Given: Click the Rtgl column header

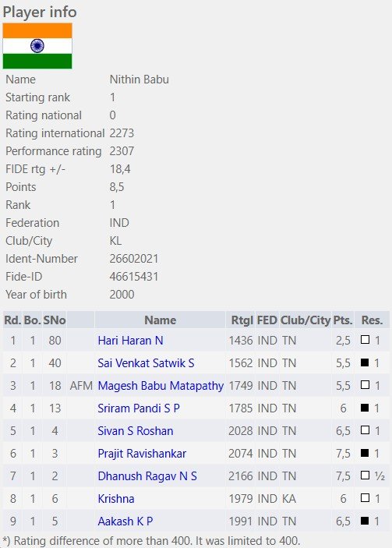Looking at the screenshot, I should click(x=242, y=320).
